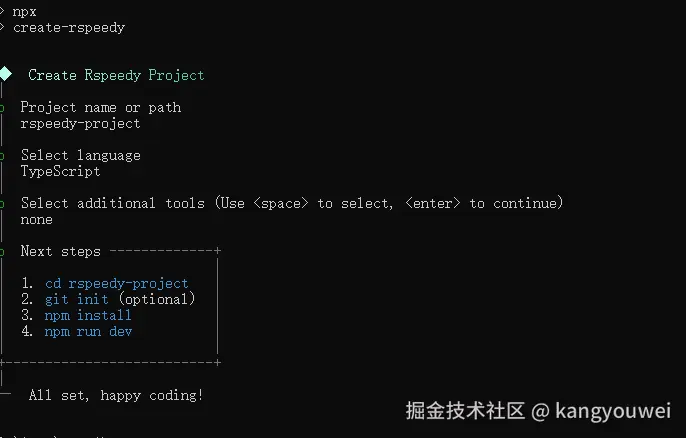The width and height of the screenshot is (686, 438).
Task: Click the "npm install" command text
Action: 88,315
